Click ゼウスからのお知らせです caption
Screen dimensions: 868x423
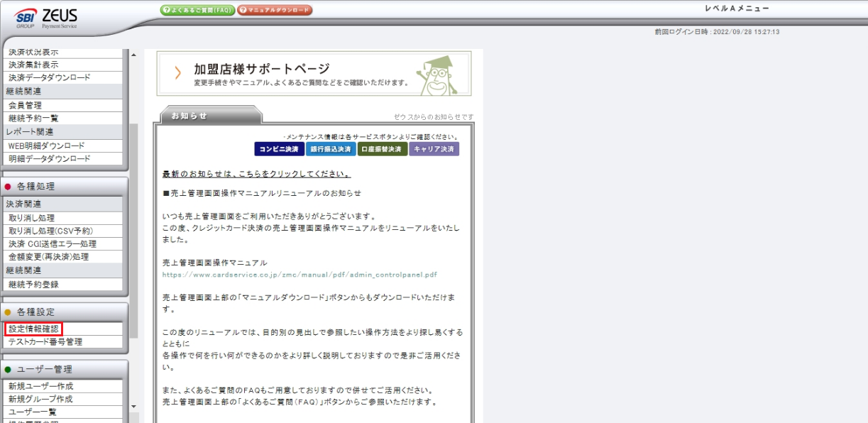(434, 117)
